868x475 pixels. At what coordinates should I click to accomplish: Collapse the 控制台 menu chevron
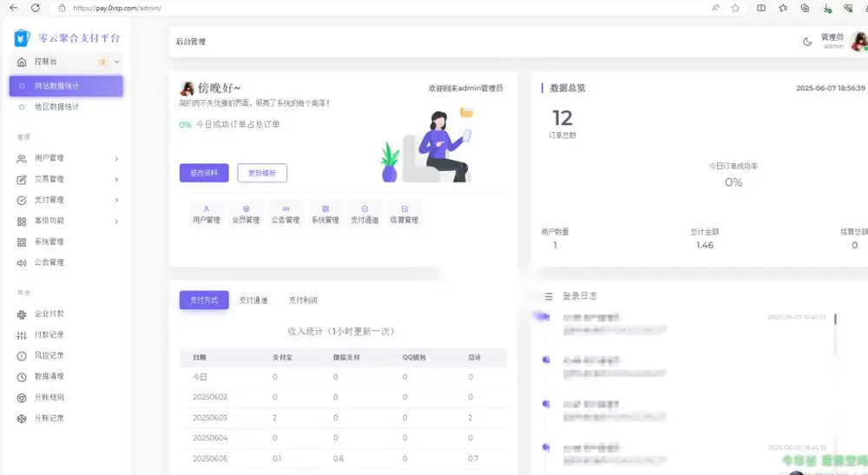(117, 62)
